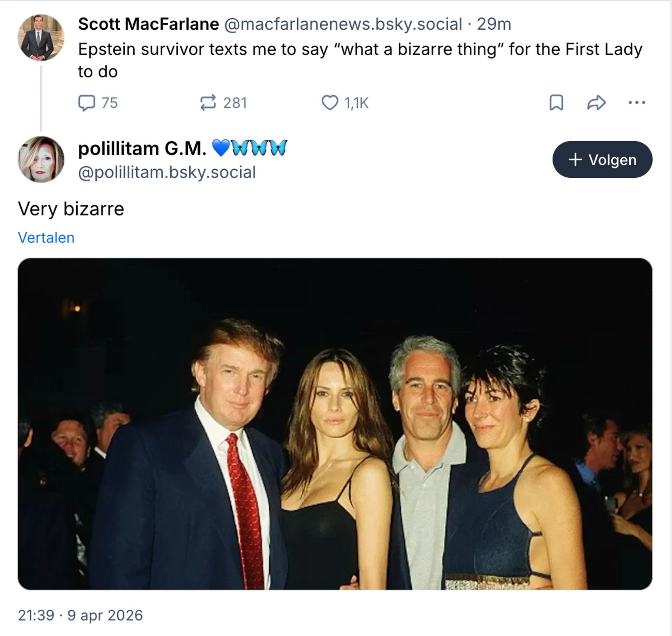Click the 21:39 · 9 apr 2026 timestamp
Image resolution: width=672 pixels, height=636 pixels.
point(80,615)
